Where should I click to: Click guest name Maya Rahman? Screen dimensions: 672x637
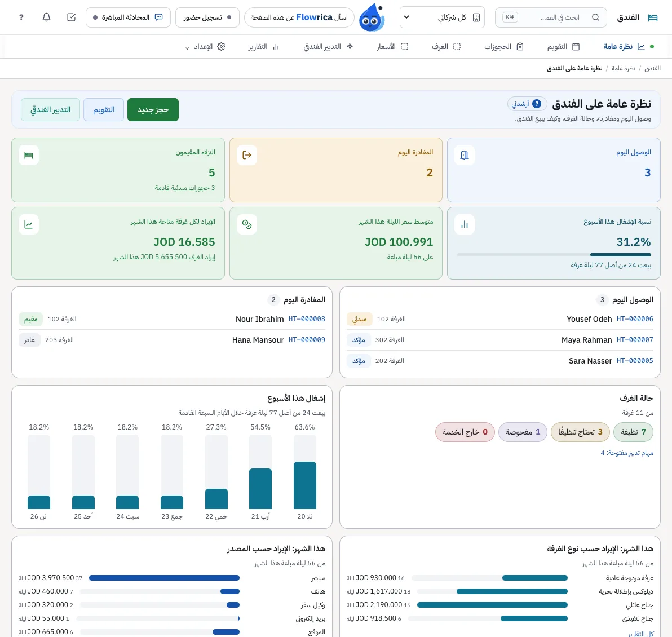(587, 340)
